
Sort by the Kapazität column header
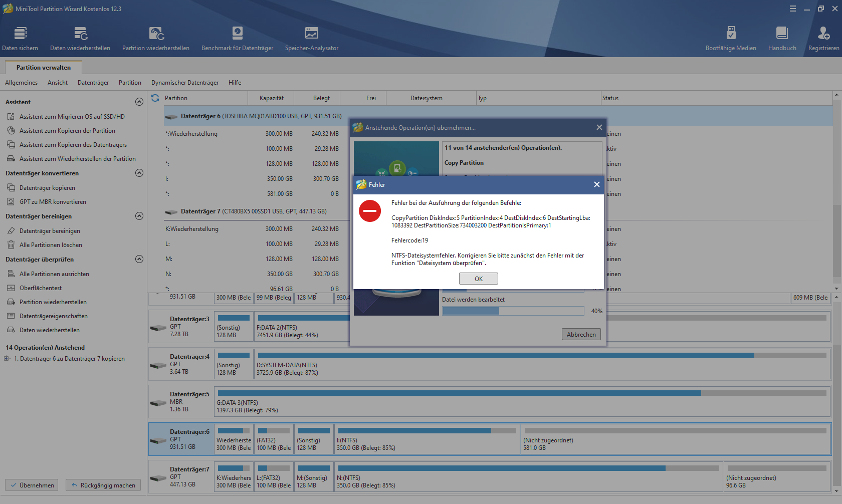click(x=271, y=98)
